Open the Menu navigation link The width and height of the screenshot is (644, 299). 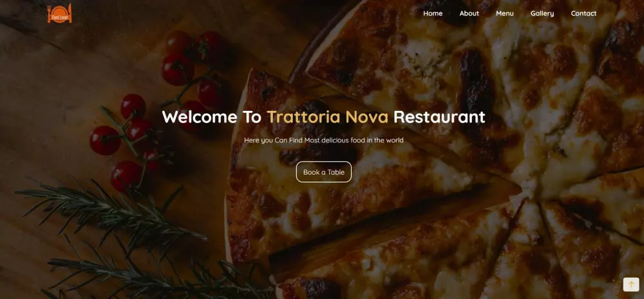[x=505, y=13]
